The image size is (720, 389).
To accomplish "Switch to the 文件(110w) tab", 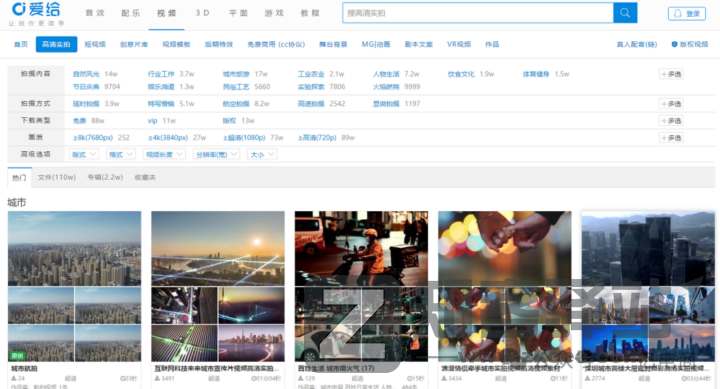I will click(57, 177).
